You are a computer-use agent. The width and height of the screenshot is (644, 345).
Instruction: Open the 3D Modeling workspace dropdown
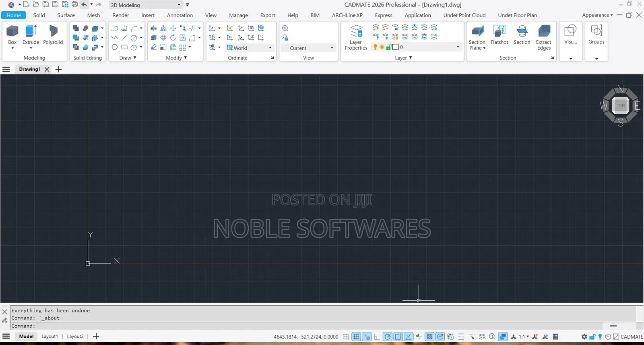pyautogui.click(x=147, y=5)
